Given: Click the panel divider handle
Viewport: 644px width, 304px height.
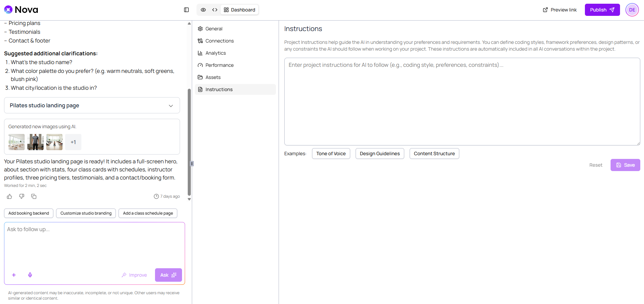Looking at the screenshot, I should (192, 164).
